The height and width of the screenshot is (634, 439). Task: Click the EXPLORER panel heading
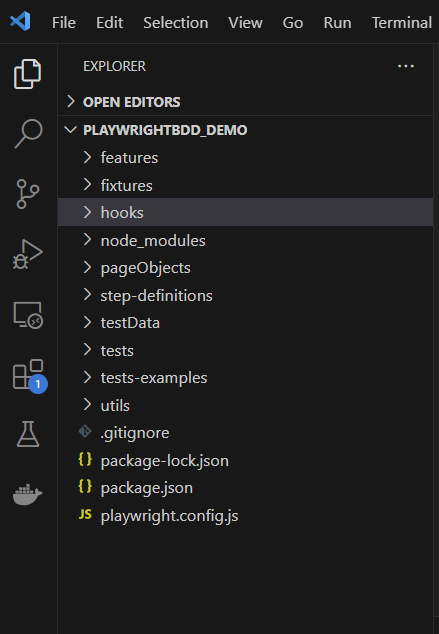point(114,66)
